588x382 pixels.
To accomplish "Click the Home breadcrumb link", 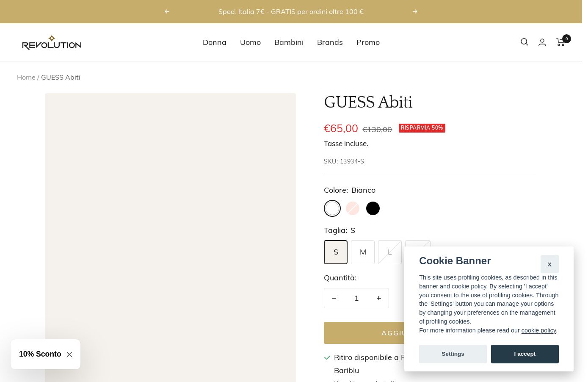I will [x=26, y=77].
